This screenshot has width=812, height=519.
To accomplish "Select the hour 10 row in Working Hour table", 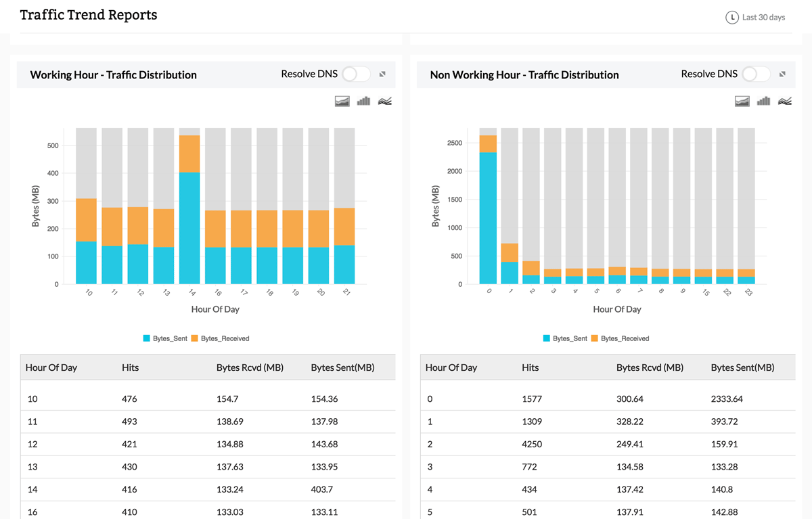I will point(203,399).
